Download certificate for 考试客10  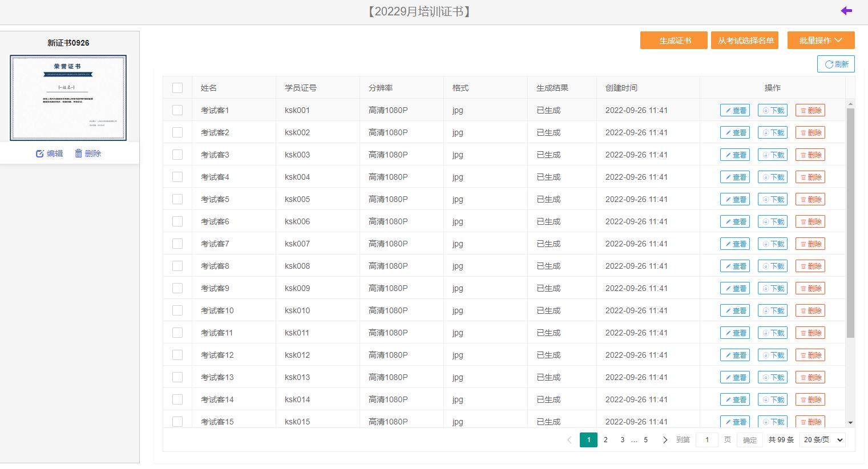772,311
